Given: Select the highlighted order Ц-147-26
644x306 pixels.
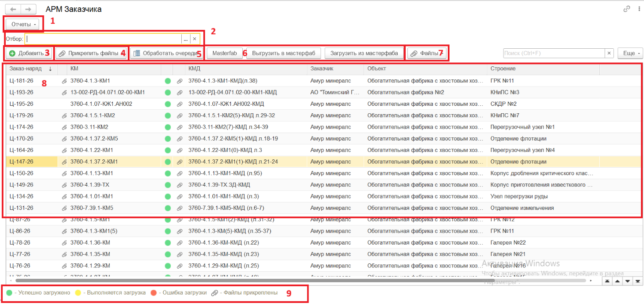Looking at the screenshot, I should point(32,162).
